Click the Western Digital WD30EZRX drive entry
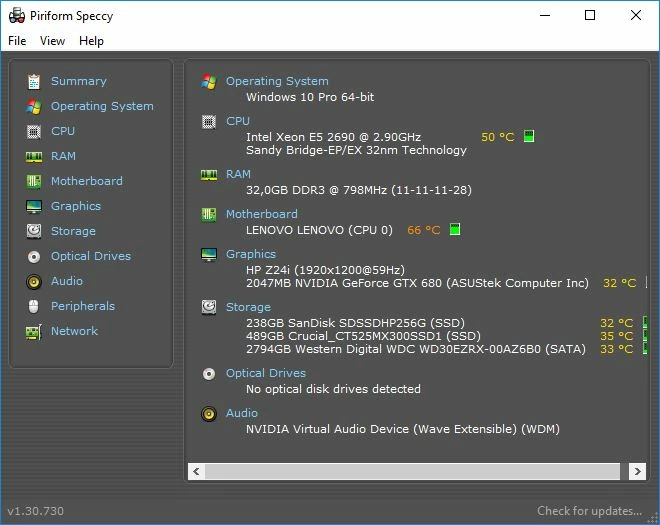Screen dimensions: 660x525 click(x=416, y=349)
